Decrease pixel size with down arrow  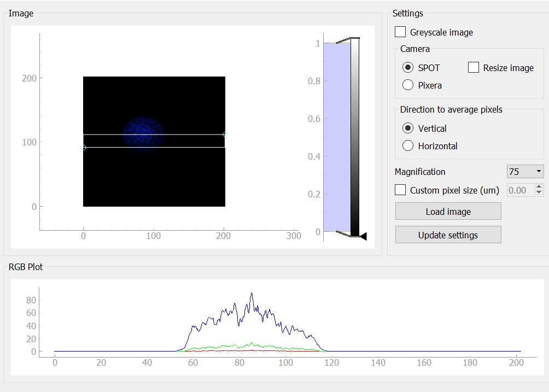click(x=539, y=193)
